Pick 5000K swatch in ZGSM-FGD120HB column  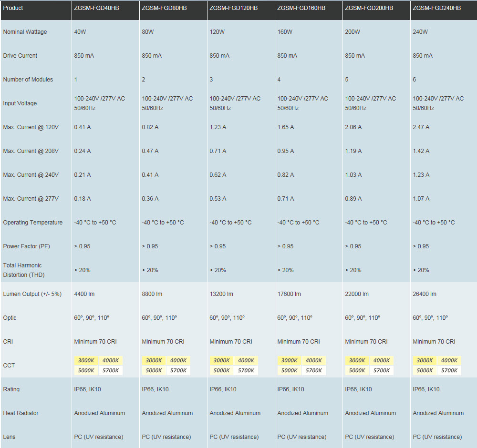coord(221,370)
